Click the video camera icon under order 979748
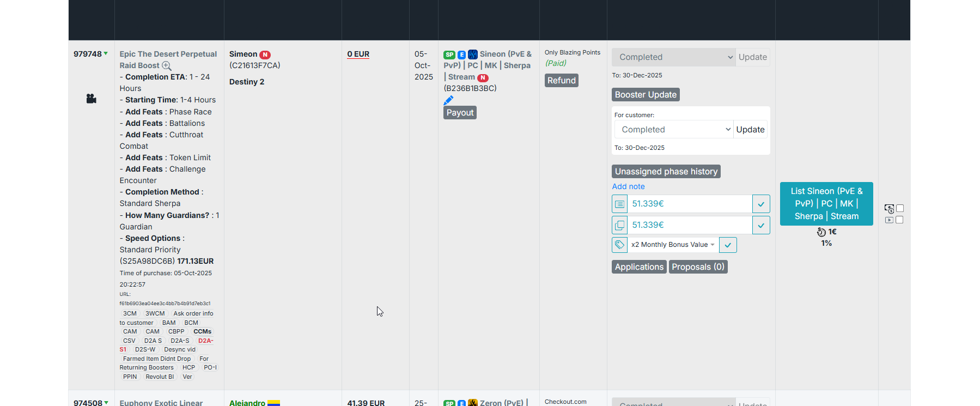This screenshot has height=406, width=980. point(92,99)
